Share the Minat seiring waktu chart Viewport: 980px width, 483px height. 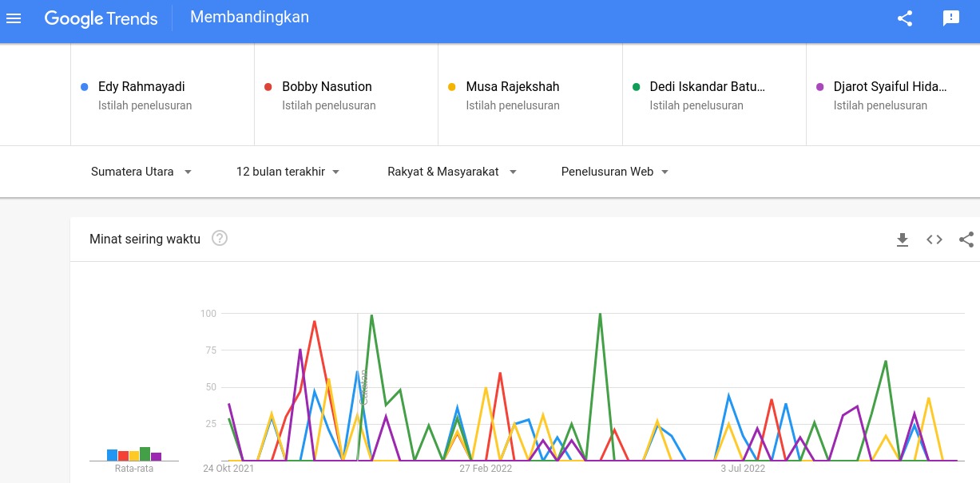click(x=966, y=240)
